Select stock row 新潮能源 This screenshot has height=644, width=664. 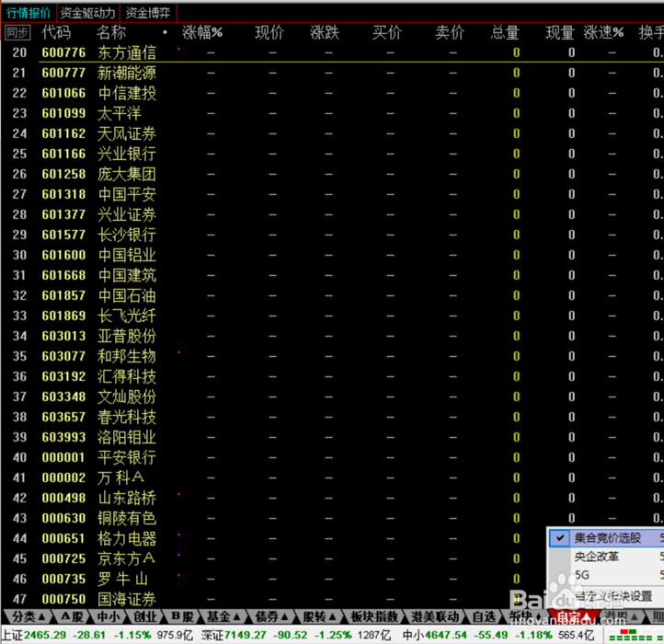coord(332,73)
